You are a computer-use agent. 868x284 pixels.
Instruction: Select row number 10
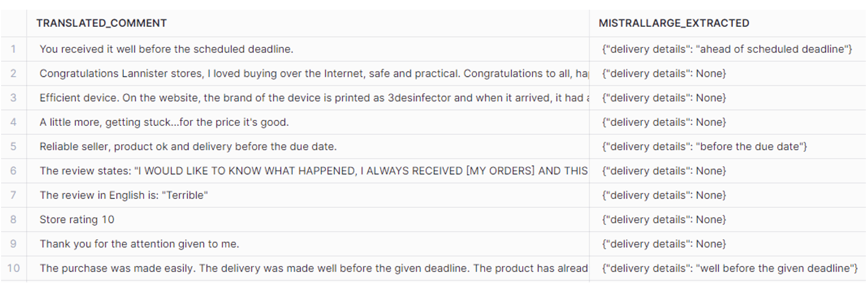click(x=13, y=268)
